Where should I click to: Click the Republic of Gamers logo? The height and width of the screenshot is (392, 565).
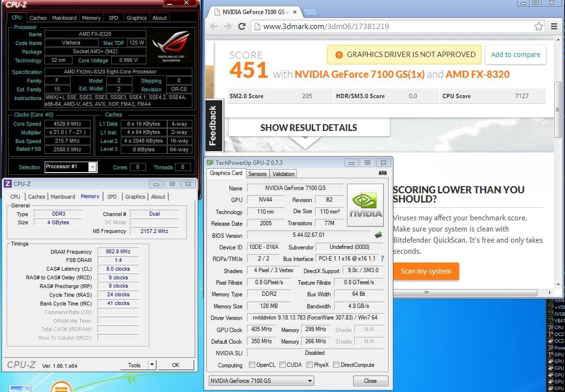(171, 46)
